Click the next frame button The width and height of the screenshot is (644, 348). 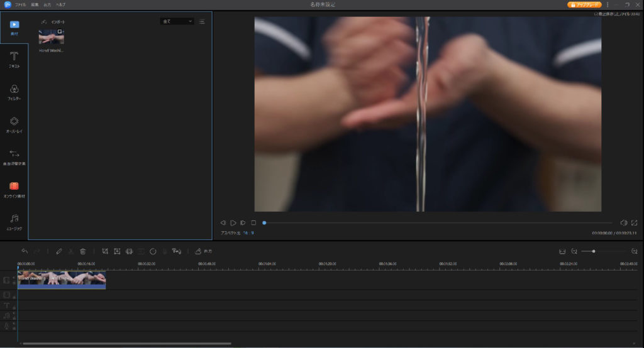click(243, 222)
